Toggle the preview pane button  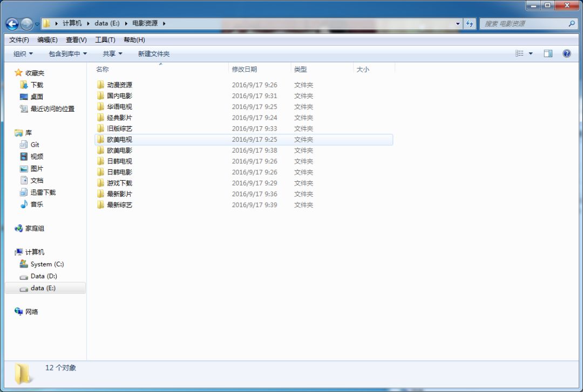click(x=548, y=53)
